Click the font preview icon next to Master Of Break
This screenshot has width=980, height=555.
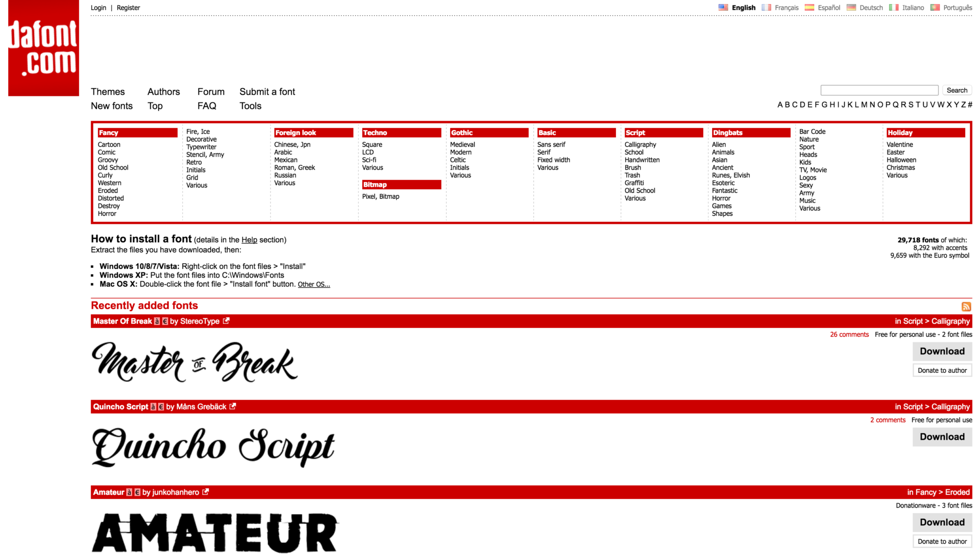click(156, 321)
